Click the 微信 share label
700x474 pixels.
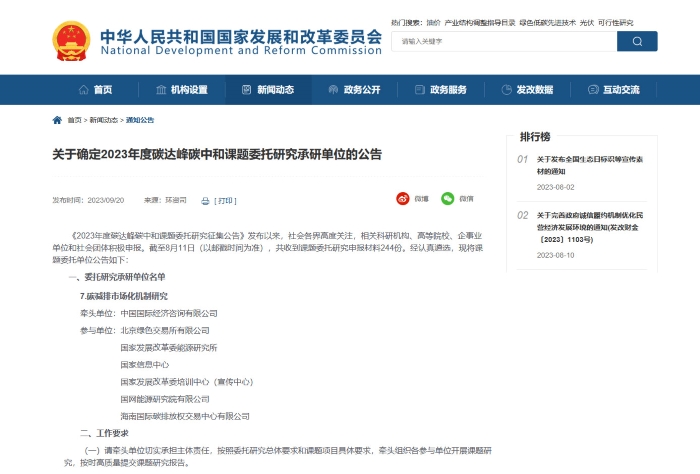(466, 199)
